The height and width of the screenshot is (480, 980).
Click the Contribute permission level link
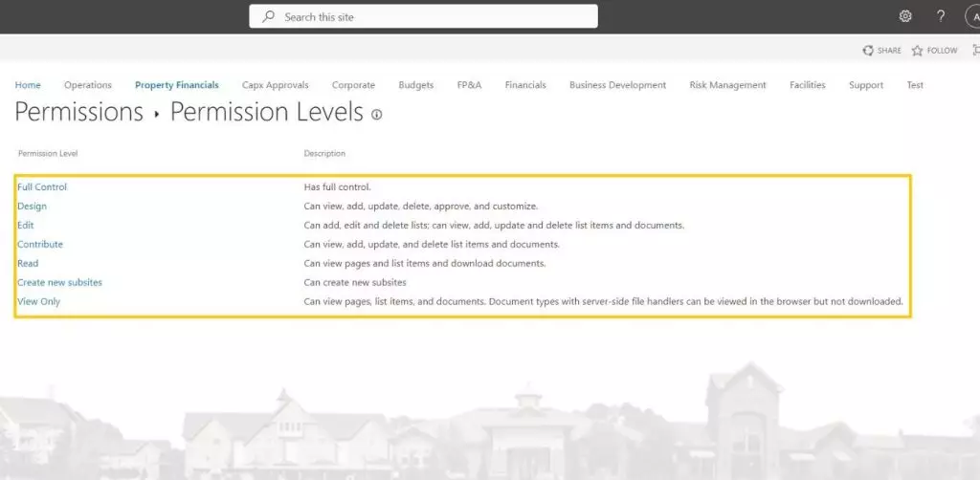click(40, 245)
